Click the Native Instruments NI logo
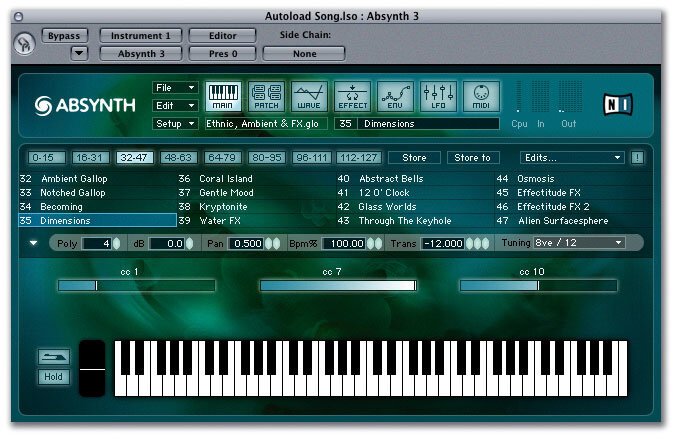This screenshot has height=435, width=673. coord(618,104)
